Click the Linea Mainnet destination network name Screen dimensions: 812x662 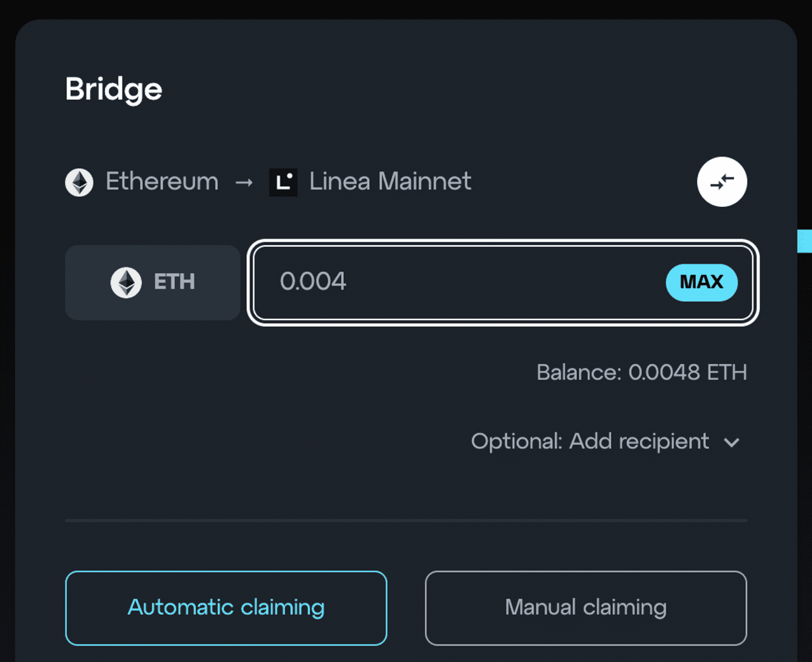[x=390, y=182]
